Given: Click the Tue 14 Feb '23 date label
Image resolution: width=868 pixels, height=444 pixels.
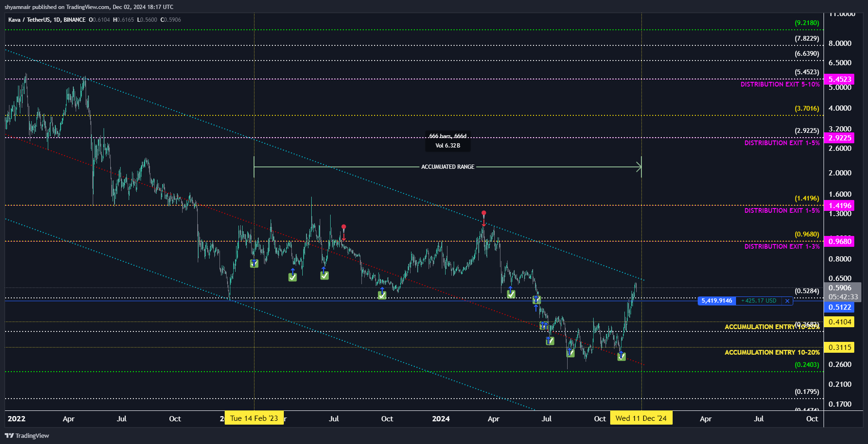Looking at the screenshot, I should [254, 418].
